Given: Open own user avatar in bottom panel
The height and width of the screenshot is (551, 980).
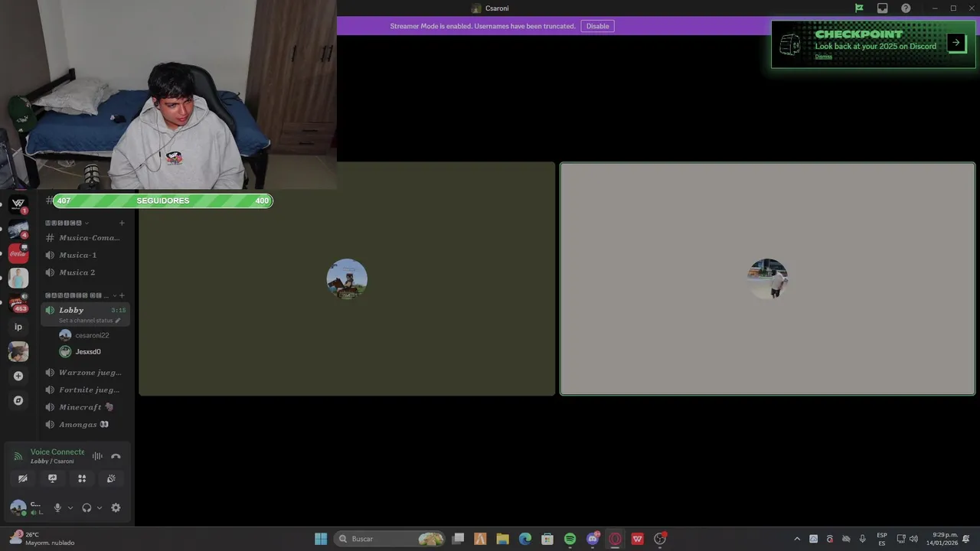Looking at the screenshot, I should (18, 507).
